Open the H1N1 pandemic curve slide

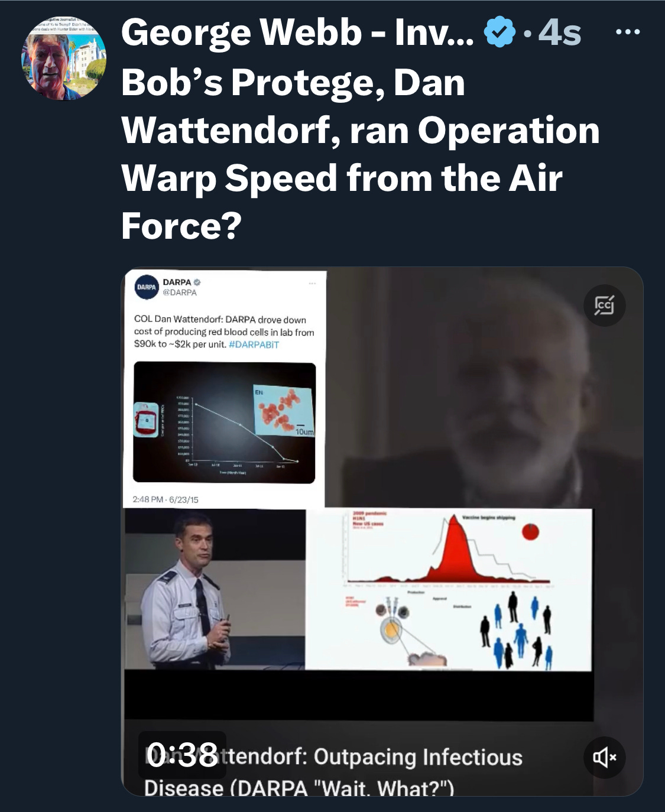point(449,590)
